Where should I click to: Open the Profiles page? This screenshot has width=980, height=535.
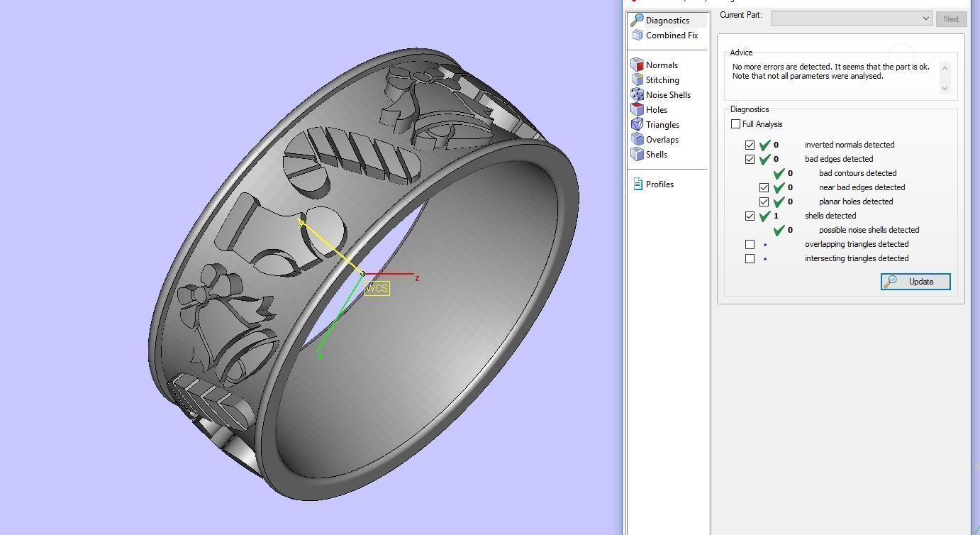[x=652, y=184]
